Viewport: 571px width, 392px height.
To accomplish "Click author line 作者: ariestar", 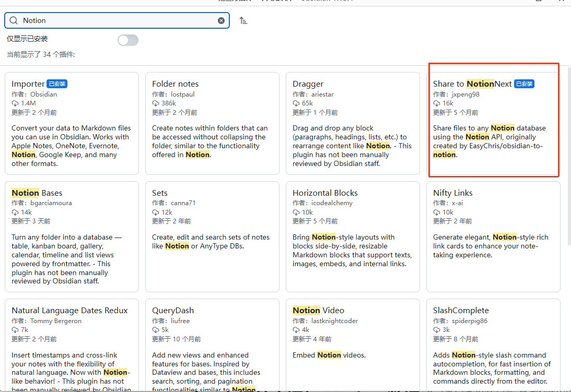I will 313,94.
